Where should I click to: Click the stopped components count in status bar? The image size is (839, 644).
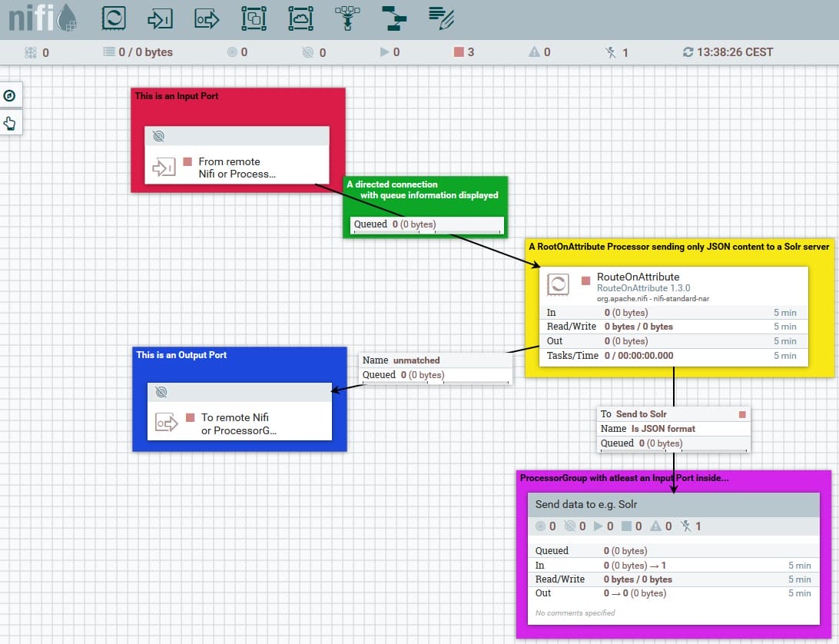(x=464, y=52)
